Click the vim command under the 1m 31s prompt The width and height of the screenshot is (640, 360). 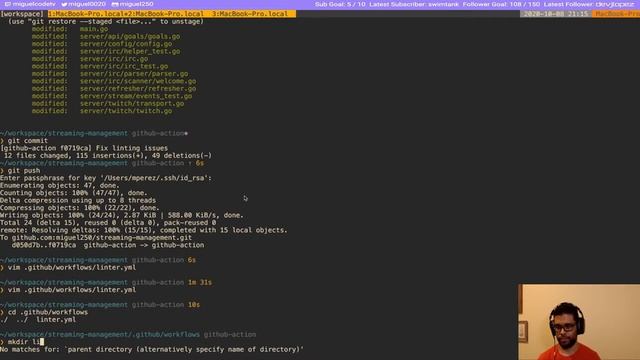coord(68,290)
